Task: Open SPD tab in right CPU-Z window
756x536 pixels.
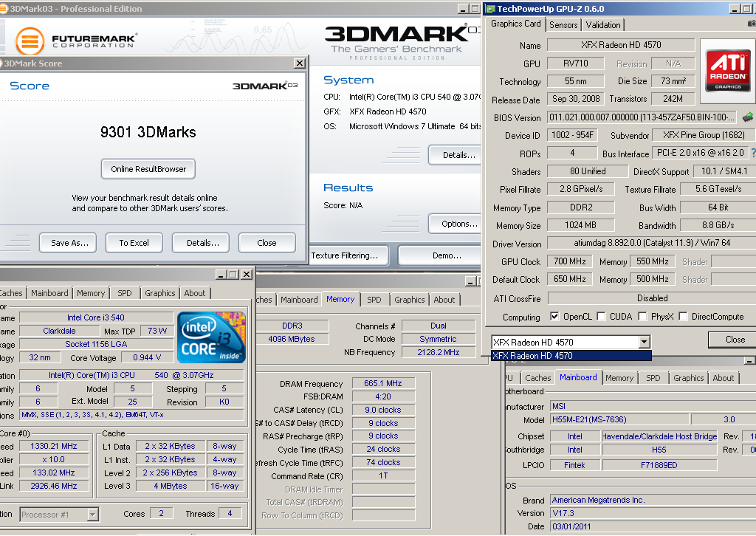Action: pyautogui.click(x=653, y=378)
